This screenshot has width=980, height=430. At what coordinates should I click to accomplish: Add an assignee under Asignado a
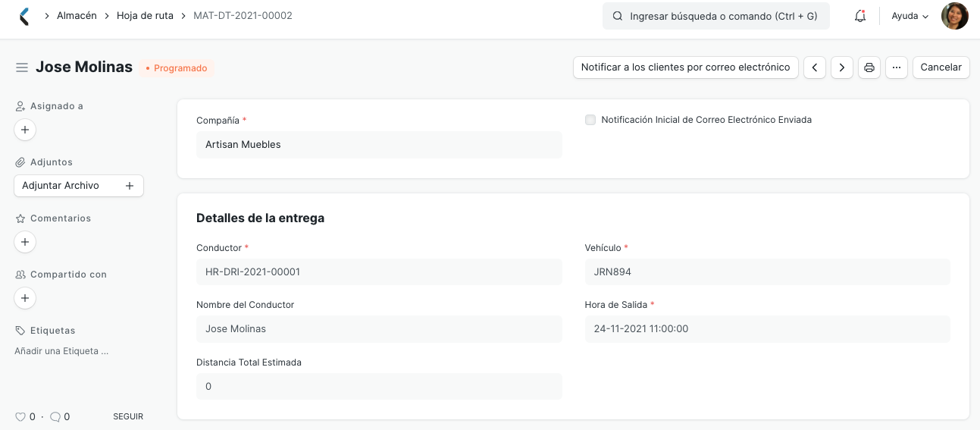tap(25, 130)
